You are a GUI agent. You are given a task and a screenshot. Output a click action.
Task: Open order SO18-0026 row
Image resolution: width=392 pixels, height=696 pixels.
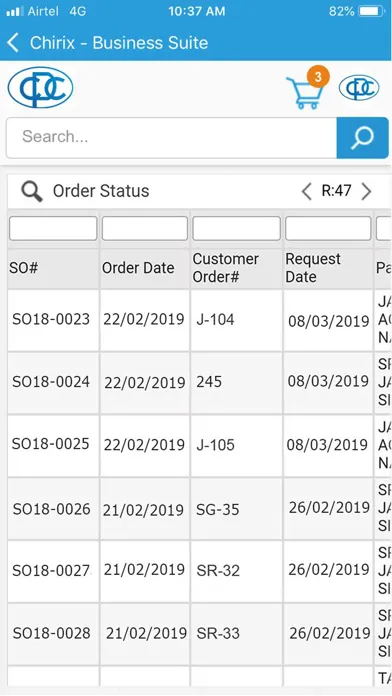196,509
